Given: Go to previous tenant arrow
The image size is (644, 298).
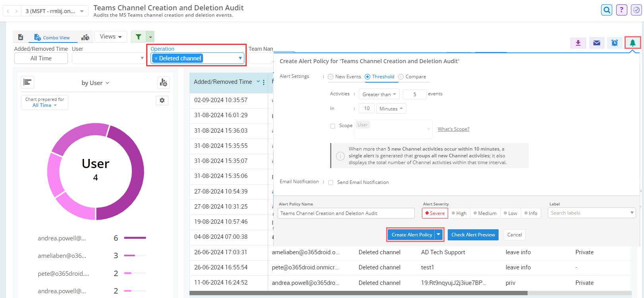Looking at the screenshot, I should 8,11.
